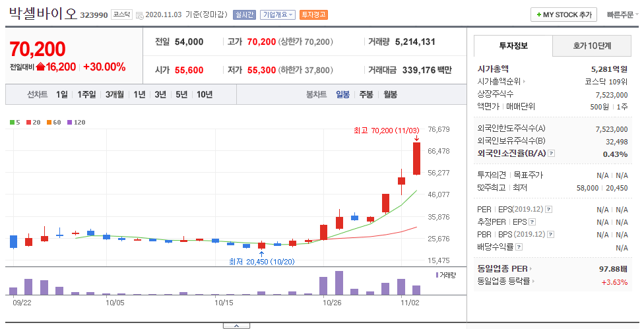
Task: Click the 거래량 volume legend label
Action: point(446,275)
